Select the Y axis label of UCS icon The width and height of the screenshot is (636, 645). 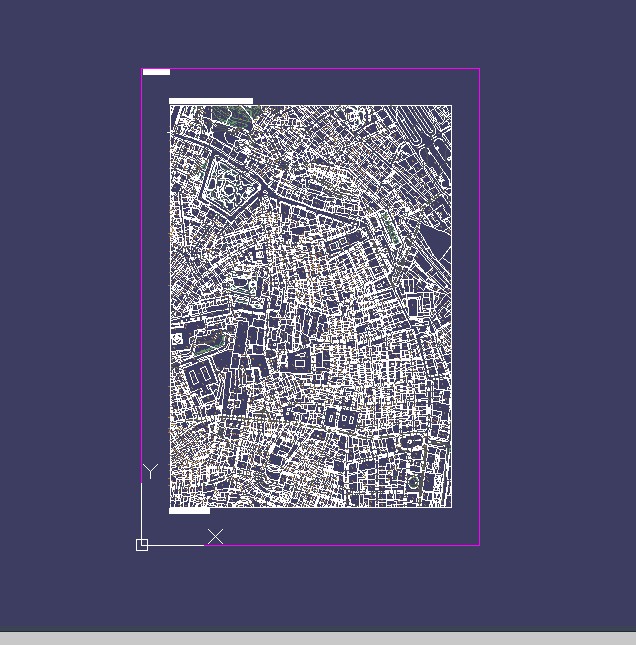click(150, 471)
